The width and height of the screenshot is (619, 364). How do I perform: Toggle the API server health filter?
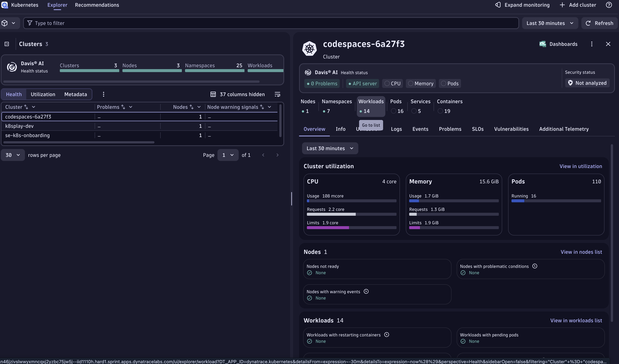[x=362, y=83]
